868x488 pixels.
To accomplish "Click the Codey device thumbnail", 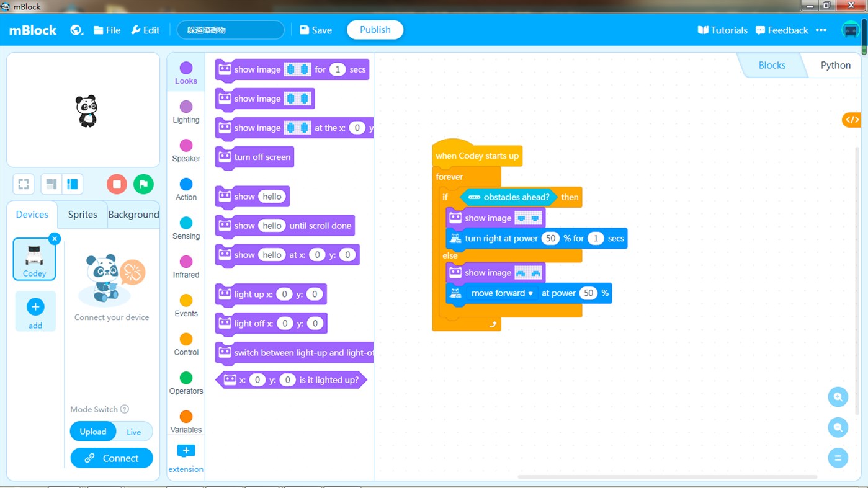I will [x=34, y=259].
